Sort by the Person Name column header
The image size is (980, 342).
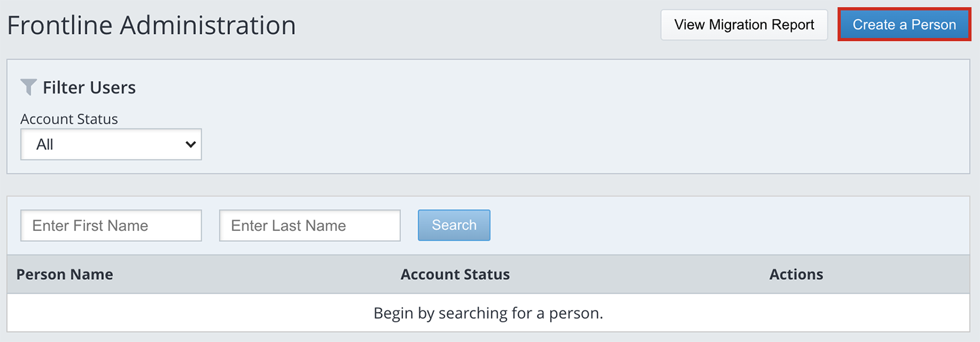pos(65,274)
